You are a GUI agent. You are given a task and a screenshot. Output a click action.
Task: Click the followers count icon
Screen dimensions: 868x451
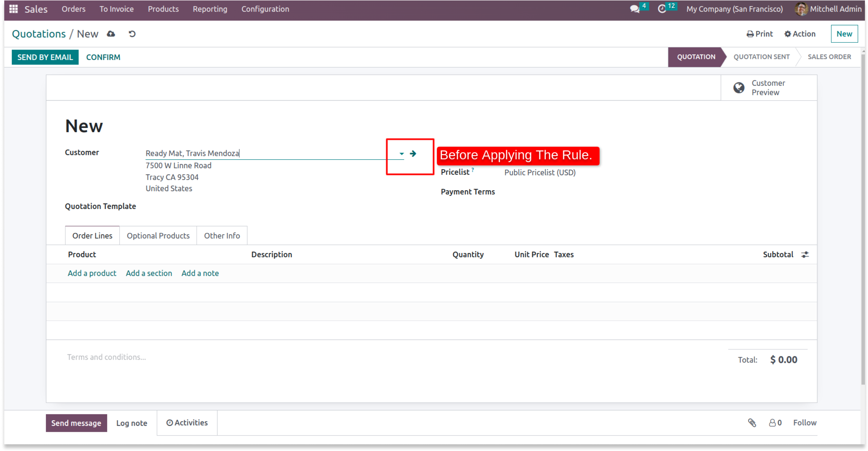[x=775, y=423]
